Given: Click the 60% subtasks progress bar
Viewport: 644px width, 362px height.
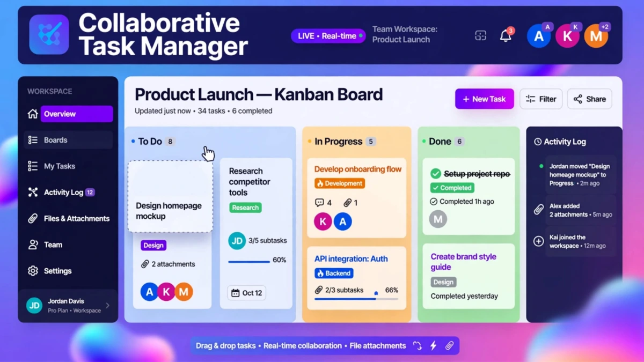Looking at the screenshot, I should (249, 262).
